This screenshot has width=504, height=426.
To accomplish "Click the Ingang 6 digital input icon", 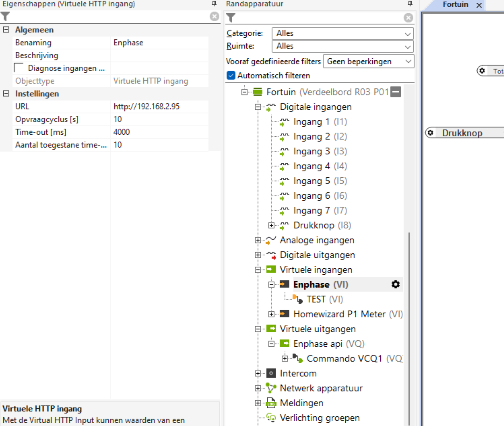I will click(284, 196).
